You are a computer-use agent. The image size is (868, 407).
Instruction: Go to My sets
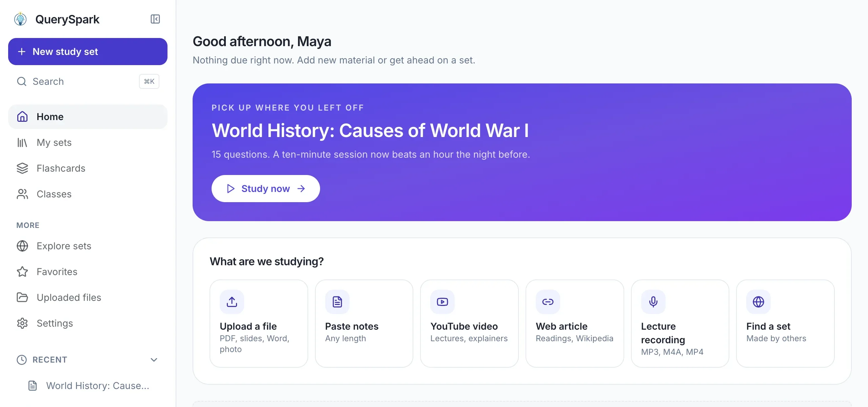pyautogui.click(x=88, y=142)
